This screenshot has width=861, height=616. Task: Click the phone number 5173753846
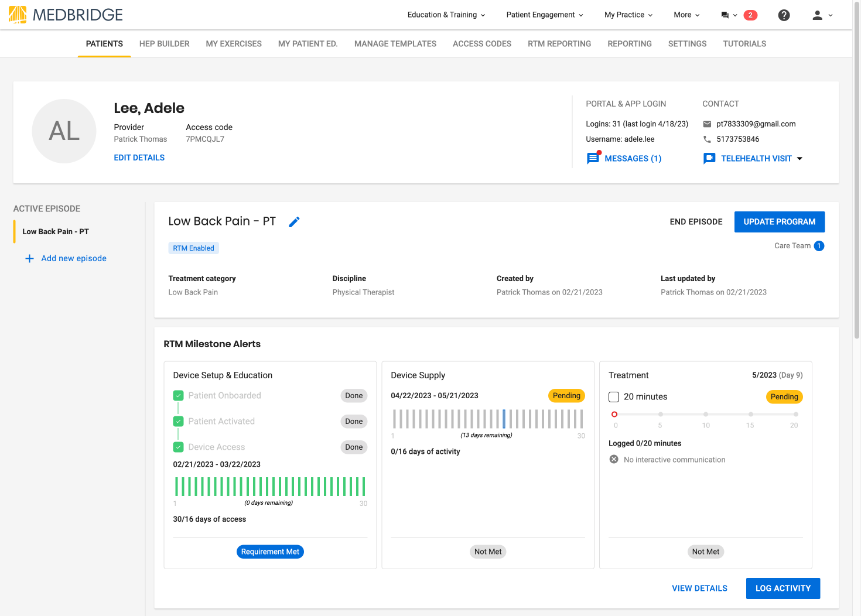tap(738, 139)
